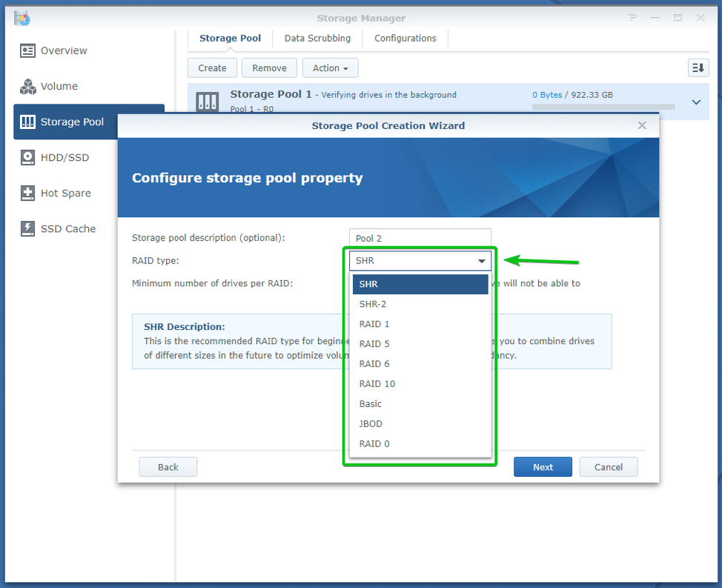The height and width of the screenshot is (588, 722).
Task: Expand Storage Pool 1 details chevron
Action: [x=696, y=102]
